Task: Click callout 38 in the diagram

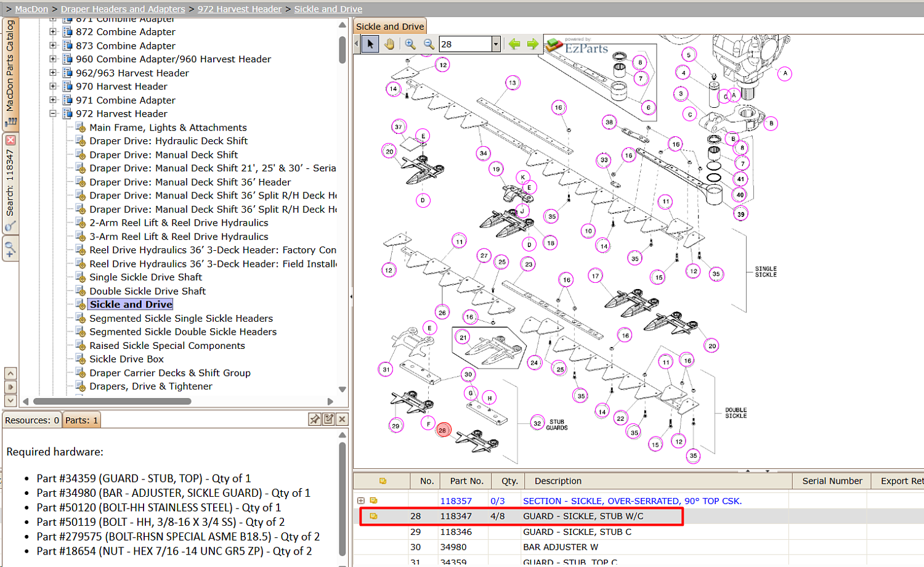Action: [609, 122]
